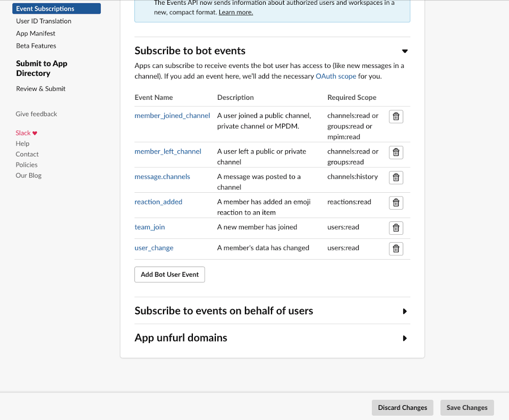Viewport: 509px width, 420px height.
Task: Click trash icon for user_change event
Action: (396, 248)
